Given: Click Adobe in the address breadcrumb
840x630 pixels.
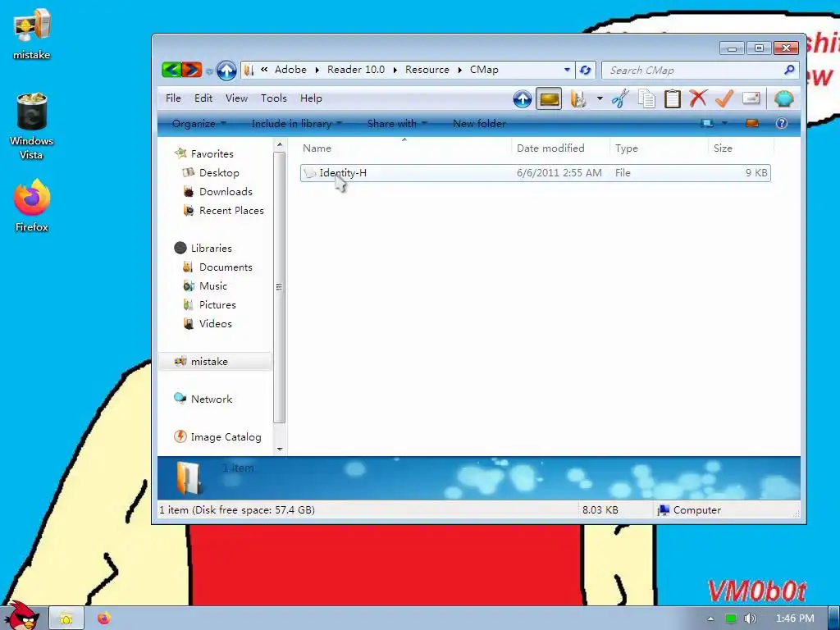Looking at the screenshot, I should (290, 70).
